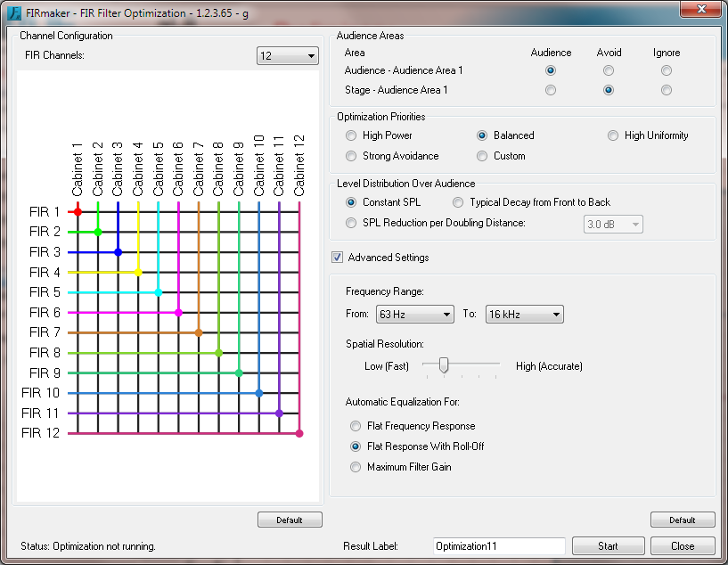Click Default button under Channel Configuration
This screenshot has width=728, height=565.
pyautogui.click(x=290, y=520)
